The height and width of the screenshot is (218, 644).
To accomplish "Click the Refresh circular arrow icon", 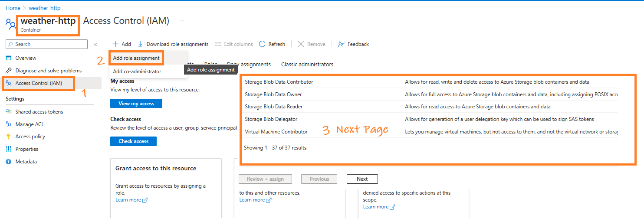I will point(262,44).
